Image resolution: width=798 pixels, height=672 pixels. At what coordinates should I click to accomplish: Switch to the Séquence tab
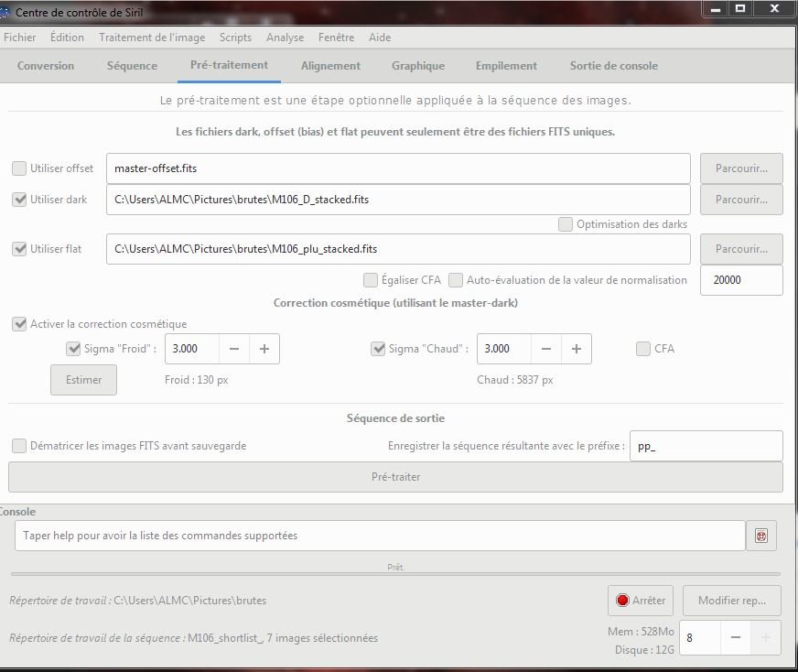click(x=132, y=66)
